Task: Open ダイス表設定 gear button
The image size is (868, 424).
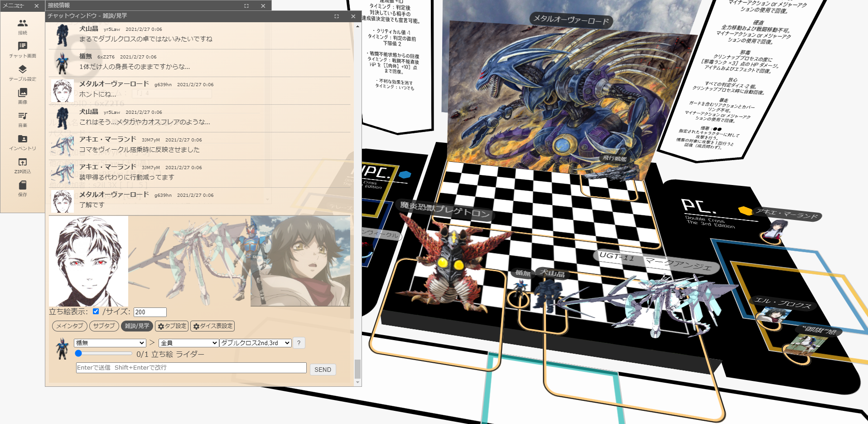Action: [212, 326]
